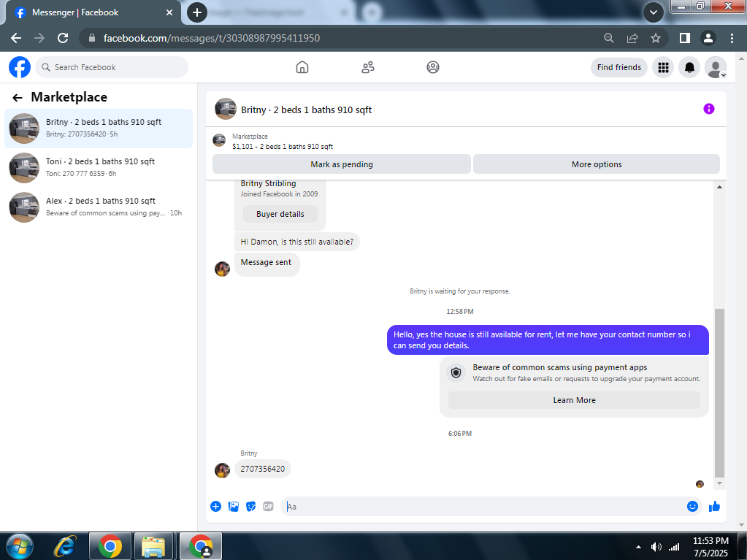This screenshot has width=747, height=560.
Task: Open Buyer details for Britny Stribling
Action: (x=280, y=214)
